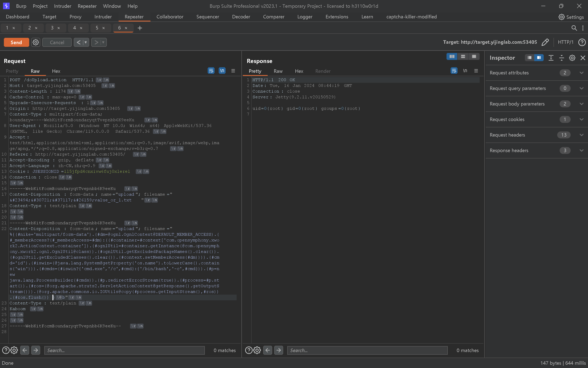588x368 pixels.
Task: Toggle request word wrap icon
Action: pos(211,71)
